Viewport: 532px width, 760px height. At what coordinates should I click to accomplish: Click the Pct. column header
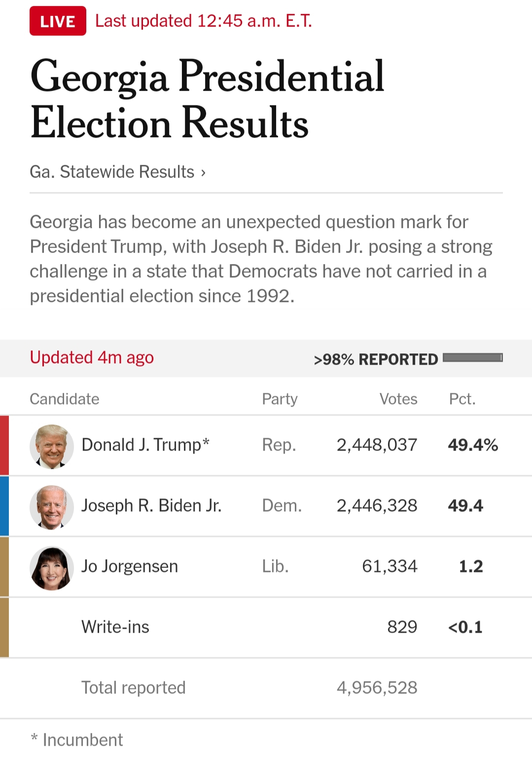tap(462, 399)
